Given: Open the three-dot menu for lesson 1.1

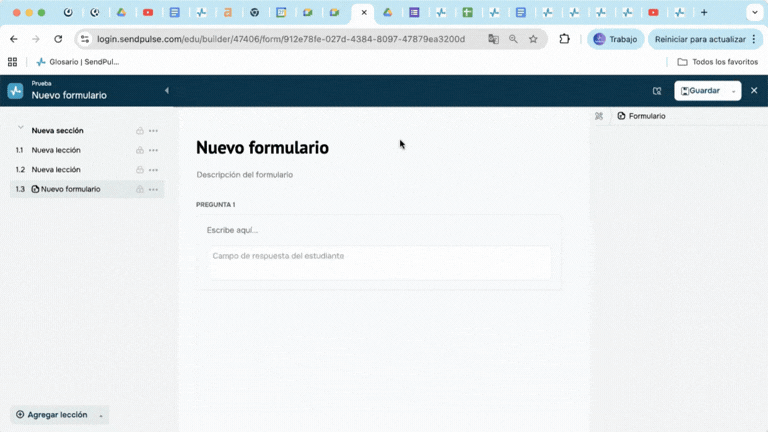Looking at the screenshot, I should [153, 150].
